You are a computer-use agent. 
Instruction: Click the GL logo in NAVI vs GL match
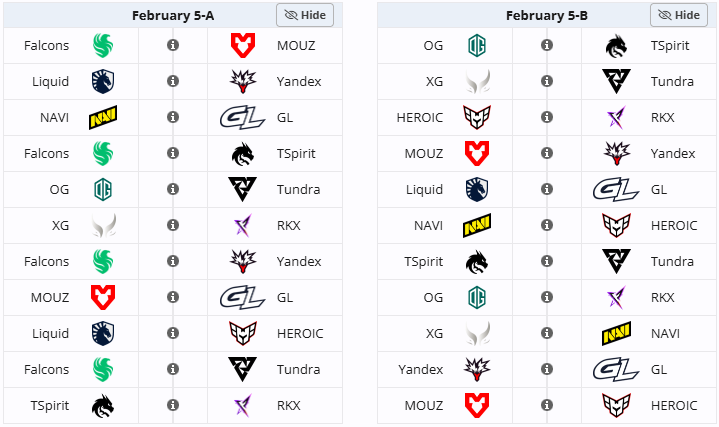[243, 118]
